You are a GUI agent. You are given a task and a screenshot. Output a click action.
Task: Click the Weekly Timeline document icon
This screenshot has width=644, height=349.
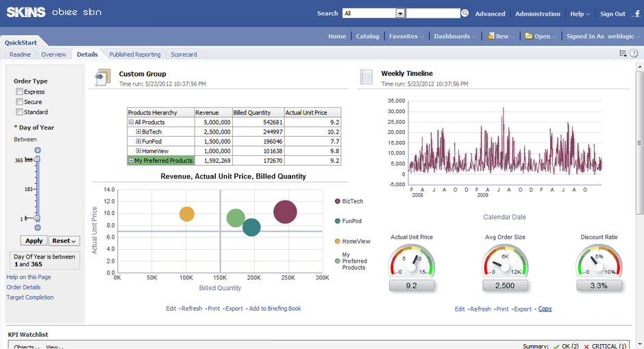pyautogui.click(x=366, y=77)
